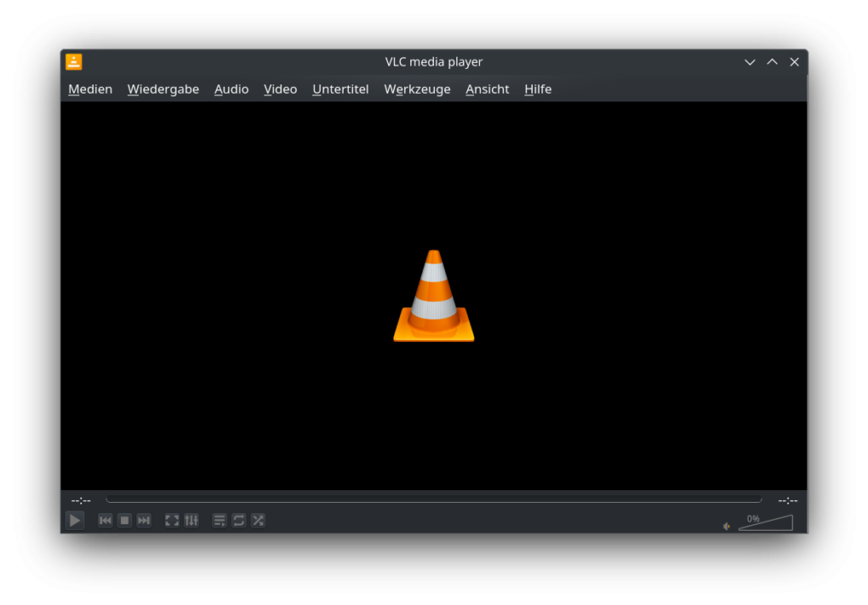The width and height of the screenshot is (868, 605).
Task: Show the playlist with the playlist icon
Action: tap(219, 520)
